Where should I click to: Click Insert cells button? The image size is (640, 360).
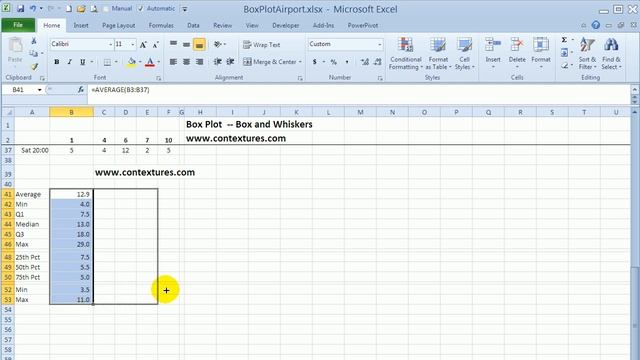(x=493, y=52)
